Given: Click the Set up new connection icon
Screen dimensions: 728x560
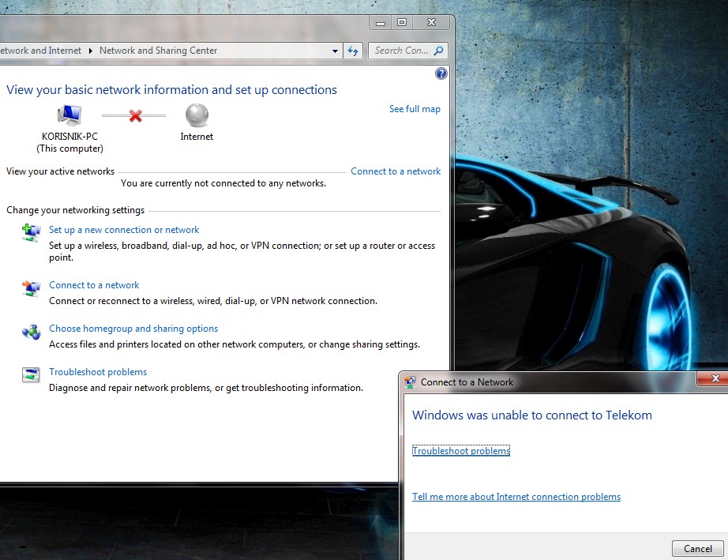Looking at the screenshot, I should click(x=31, y=231).
